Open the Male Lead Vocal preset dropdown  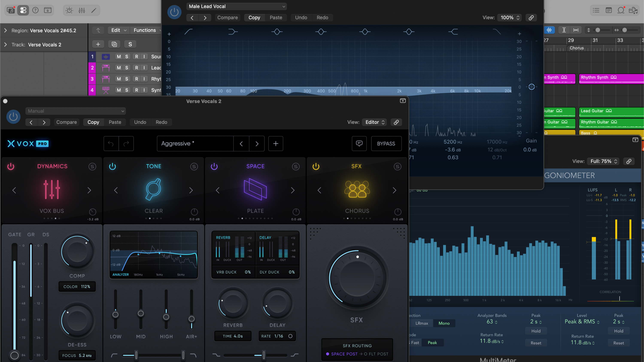[237, 6]
